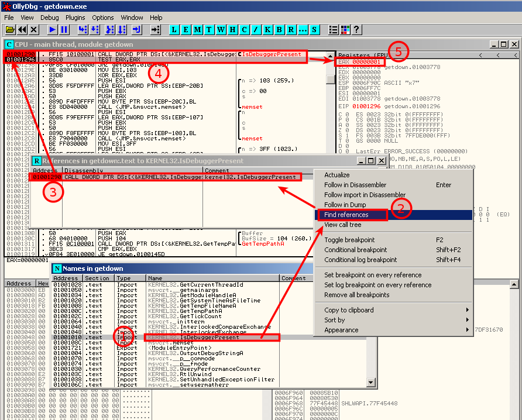
Task: Click the Restart program rewind icon
Action: 22,29
